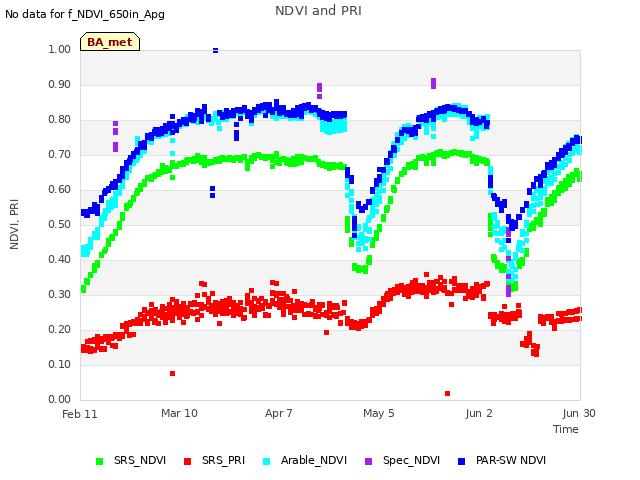Click the x-axis title Time

click(x=566, y=429)
